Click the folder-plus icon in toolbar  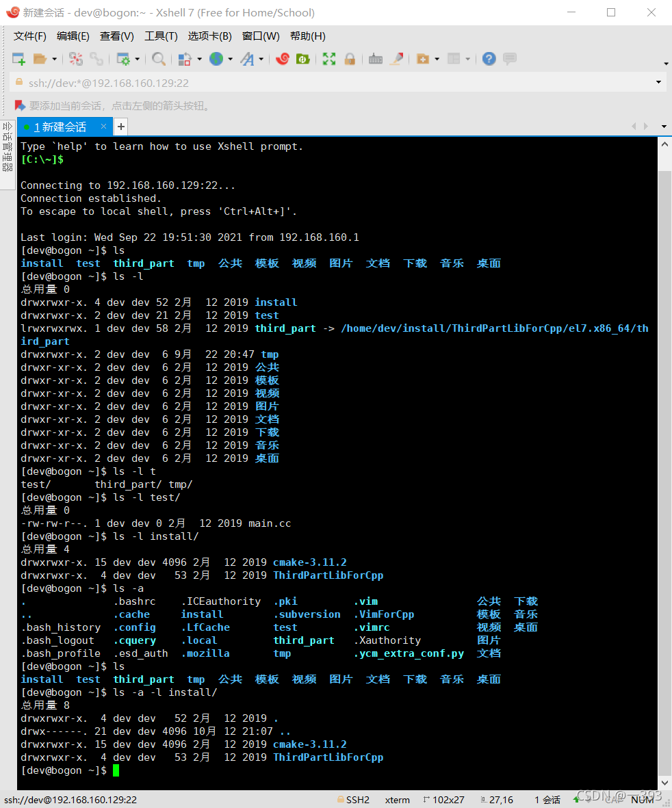(x=423, y=59)
